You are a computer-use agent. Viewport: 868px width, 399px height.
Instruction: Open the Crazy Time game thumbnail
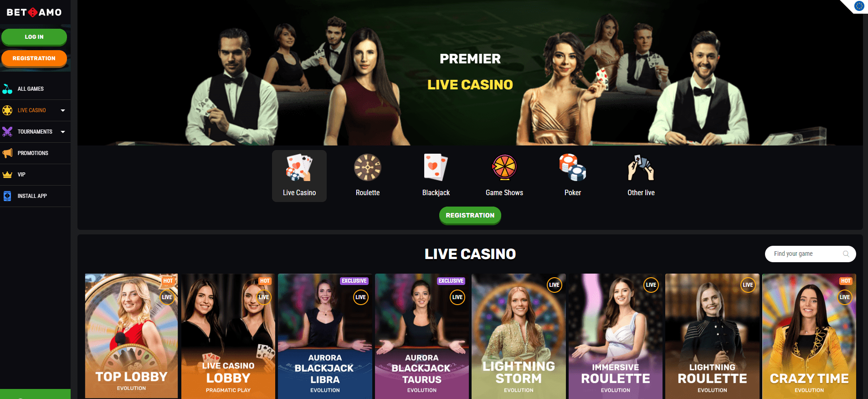809,336
